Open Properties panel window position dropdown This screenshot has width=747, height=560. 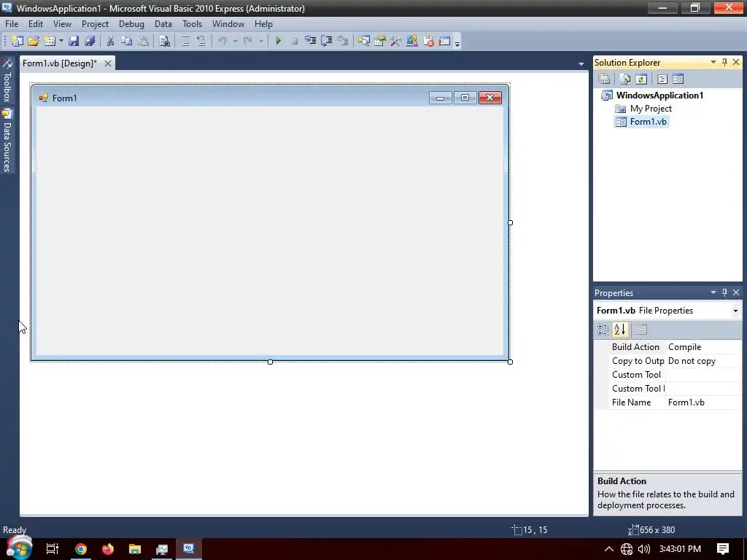[713, 292]
